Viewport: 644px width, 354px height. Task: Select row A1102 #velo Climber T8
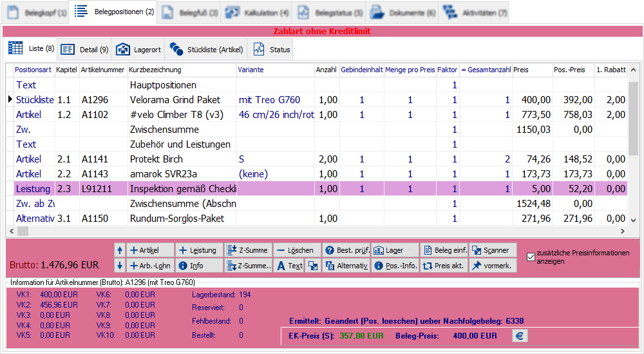point(316,115)
